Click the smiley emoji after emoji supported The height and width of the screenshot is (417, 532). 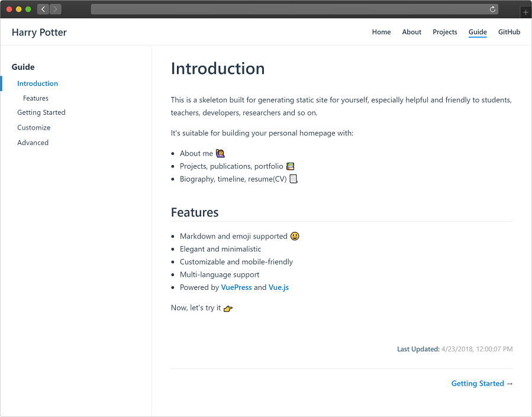(295, 236)
